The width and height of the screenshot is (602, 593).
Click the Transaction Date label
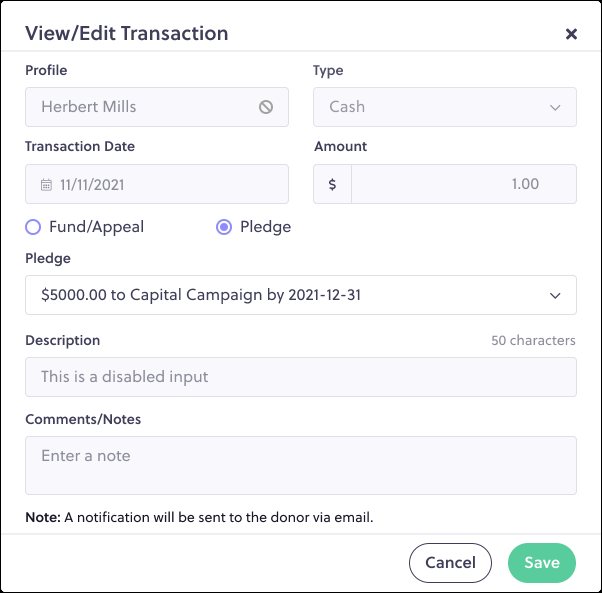[80, 146]
